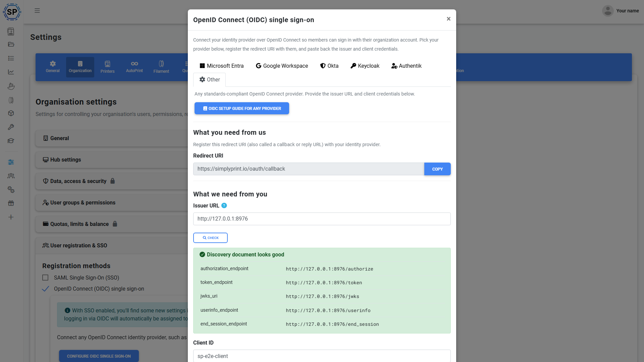Switch to the Organization settings tab
The image size is (644, 362).
coord(80,67)
